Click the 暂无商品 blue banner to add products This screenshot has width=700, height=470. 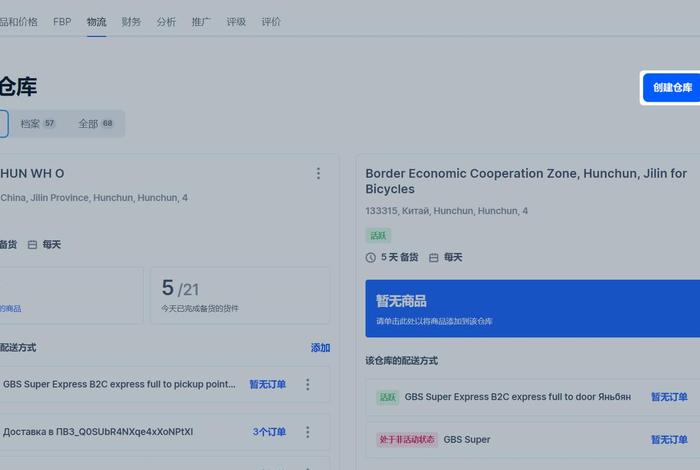coord(533,308)
